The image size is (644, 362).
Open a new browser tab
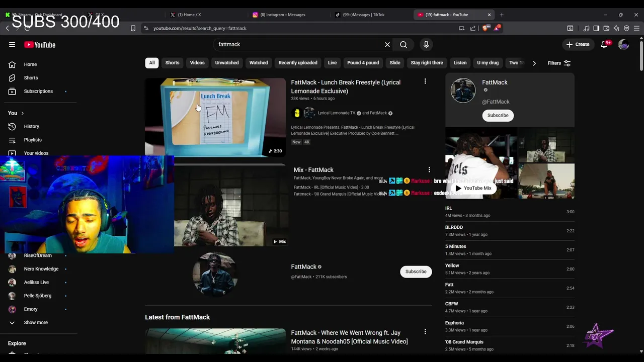(502, 15)
